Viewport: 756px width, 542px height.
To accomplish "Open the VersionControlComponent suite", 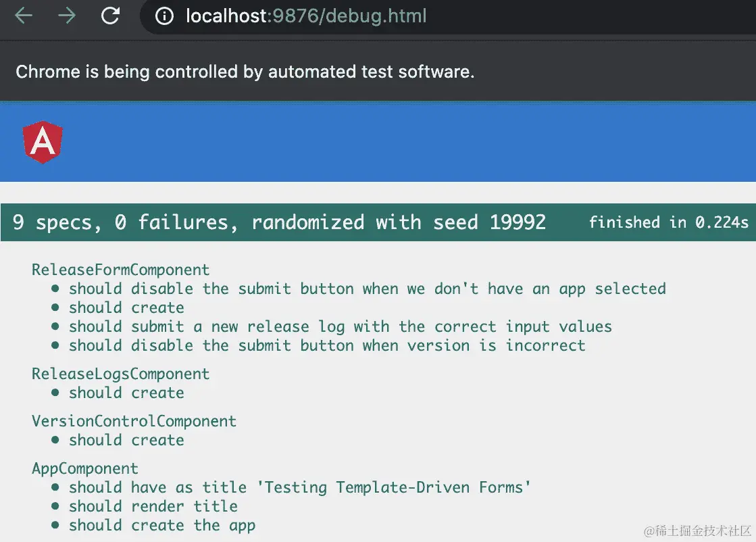I will (134, 421).
